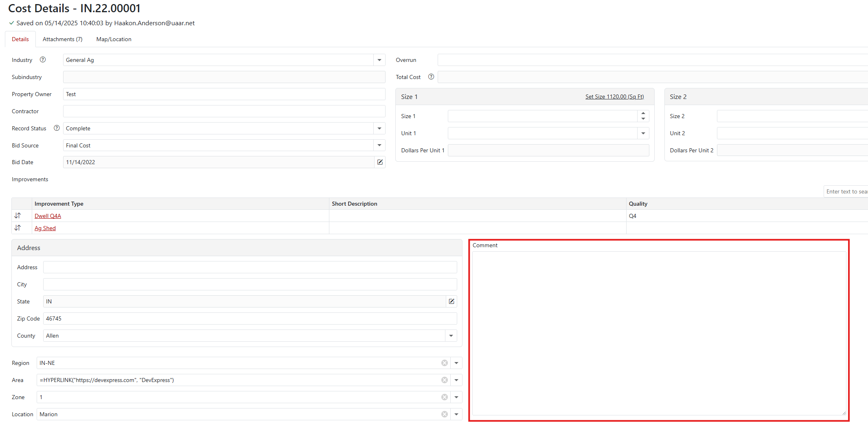Screen dimensions: 868x426
Task: Clear the Region field value
Action: (445, 363)
